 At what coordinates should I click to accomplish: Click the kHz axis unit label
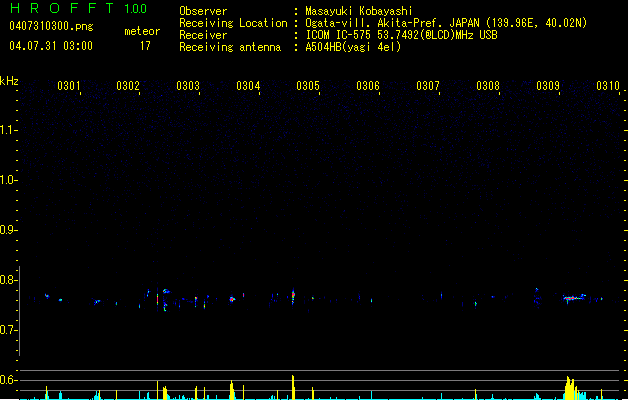(9, 81)
